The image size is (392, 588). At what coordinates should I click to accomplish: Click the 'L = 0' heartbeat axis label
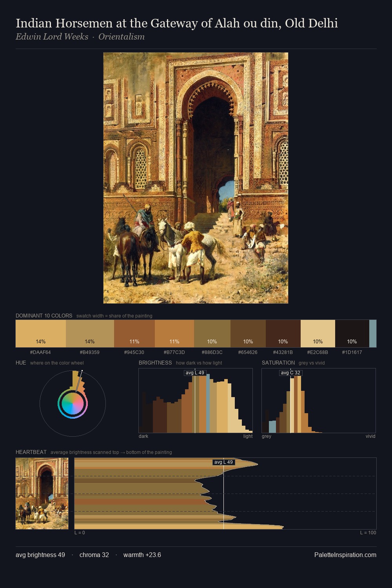tap(80, 532)
